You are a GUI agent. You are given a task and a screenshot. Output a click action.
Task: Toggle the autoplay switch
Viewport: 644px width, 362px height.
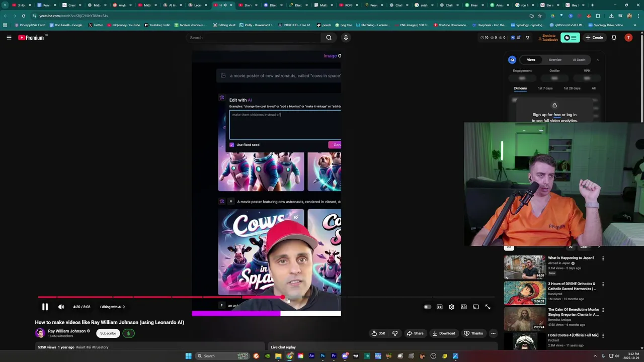(427, 307)
